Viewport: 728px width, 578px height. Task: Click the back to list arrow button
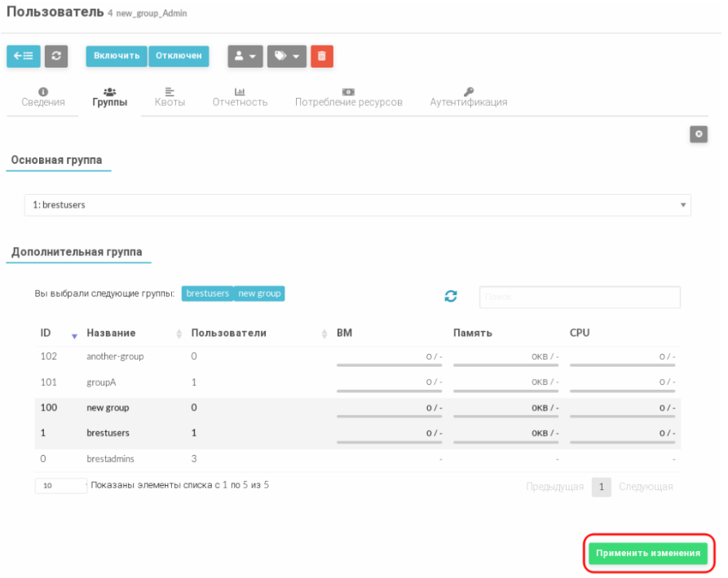click(x=23, y=56)
